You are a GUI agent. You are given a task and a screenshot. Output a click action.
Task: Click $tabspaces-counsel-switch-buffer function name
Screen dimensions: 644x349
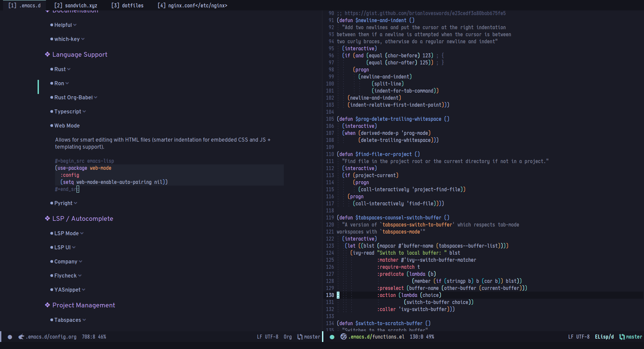tap(398, 218)
